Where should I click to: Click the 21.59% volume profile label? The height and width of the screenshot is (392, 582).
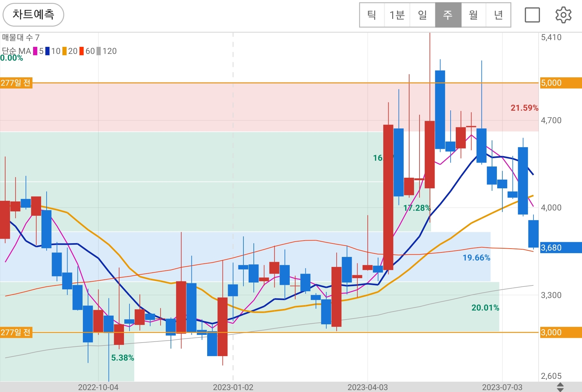[x=524, y=108]
